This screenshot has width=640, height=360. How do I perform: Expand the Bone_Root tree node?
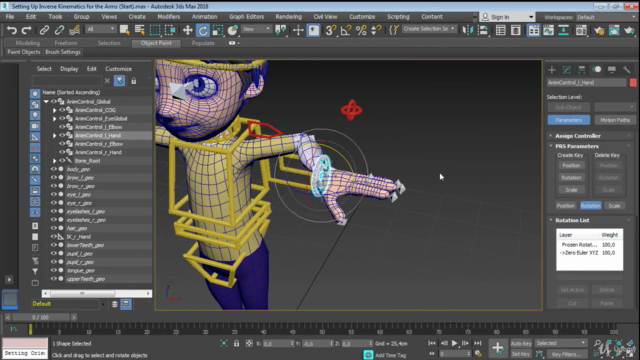tap(54, 160)
